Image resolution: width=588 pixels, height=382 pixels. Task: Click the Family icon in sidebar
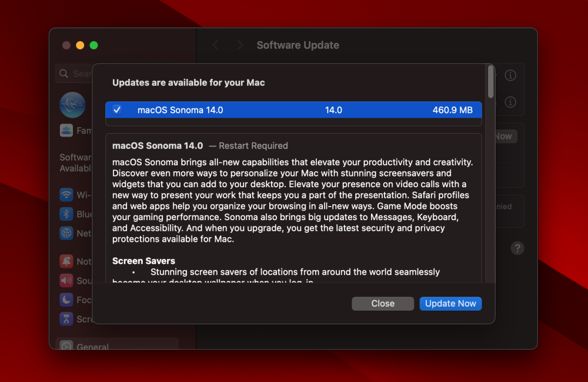coord(66,130)
